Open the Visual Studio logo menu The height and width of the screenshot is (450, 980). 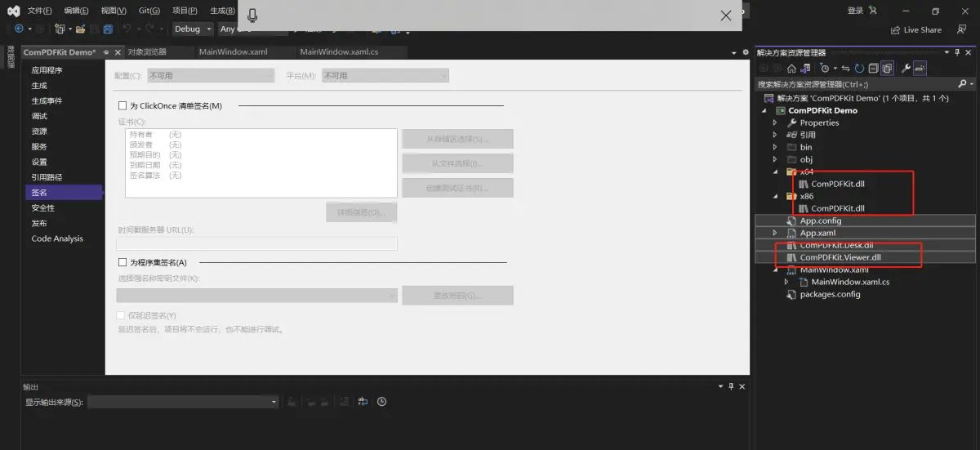coord(13,11)
